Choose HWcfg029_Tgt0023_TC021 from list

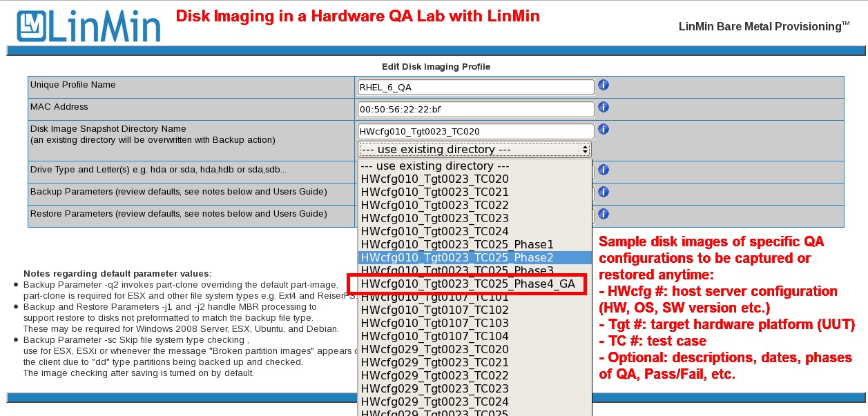click(x=474, y=363)
